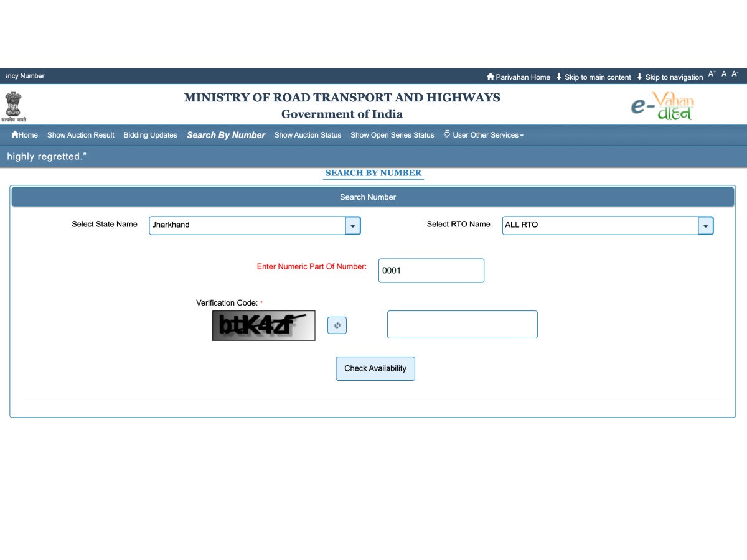Click down arrow beside Skip to navigation
The width and height of the screenshot is (747, 560).
[x=639, y=77]
